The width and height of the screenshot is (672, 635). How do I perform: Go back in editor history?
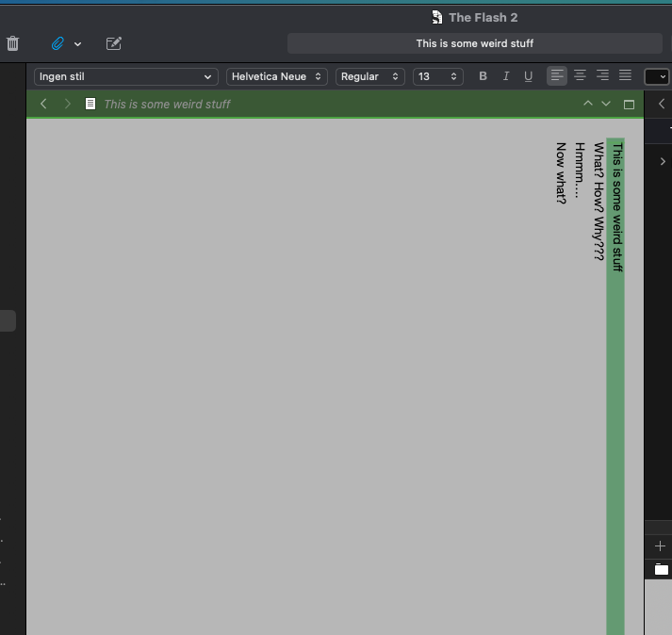[43, 104]
